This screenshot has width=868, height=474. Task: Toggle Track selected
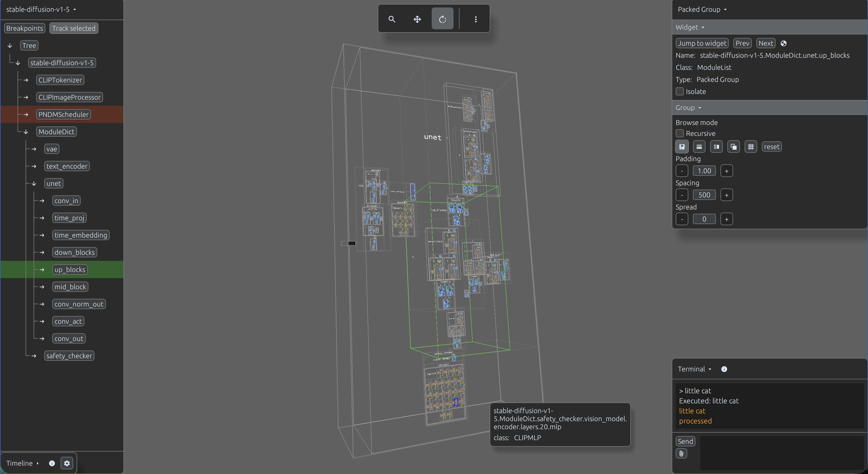tap(74, 28)
